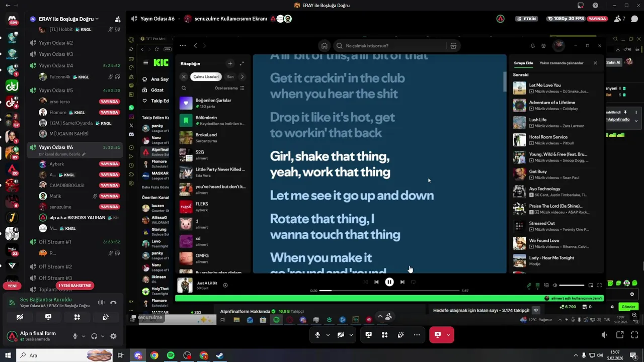Open the BrokeLand playlist
Screen dimensions: 644x362
213,138
